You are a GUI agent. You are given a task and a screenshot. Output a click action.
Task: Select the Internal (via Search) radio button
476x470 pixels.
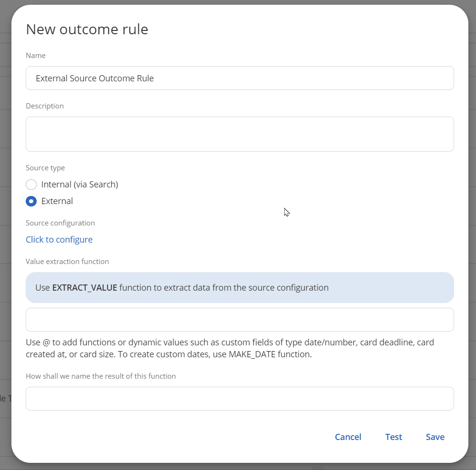(x=31, y=185)
